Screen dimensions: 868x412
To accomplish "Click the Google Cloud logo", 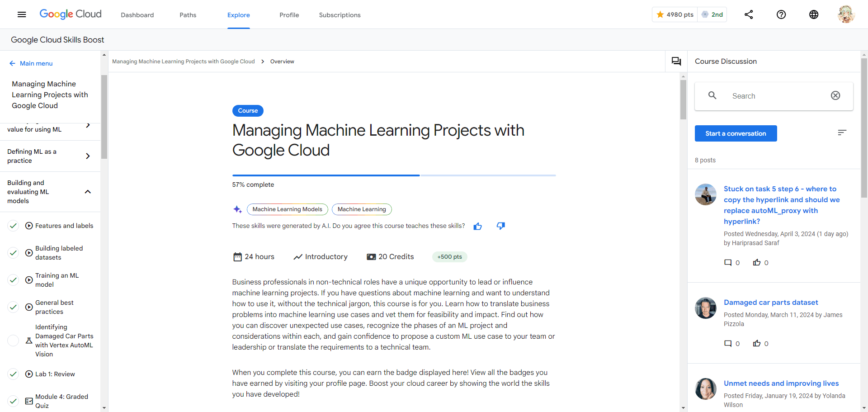I will [x=71, y=14].
